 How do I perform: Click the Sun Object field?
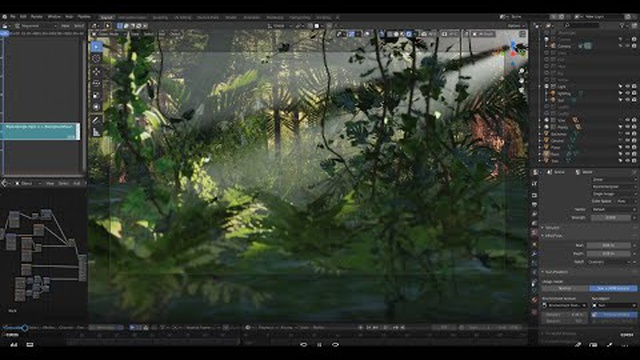(x=614, y=305)
